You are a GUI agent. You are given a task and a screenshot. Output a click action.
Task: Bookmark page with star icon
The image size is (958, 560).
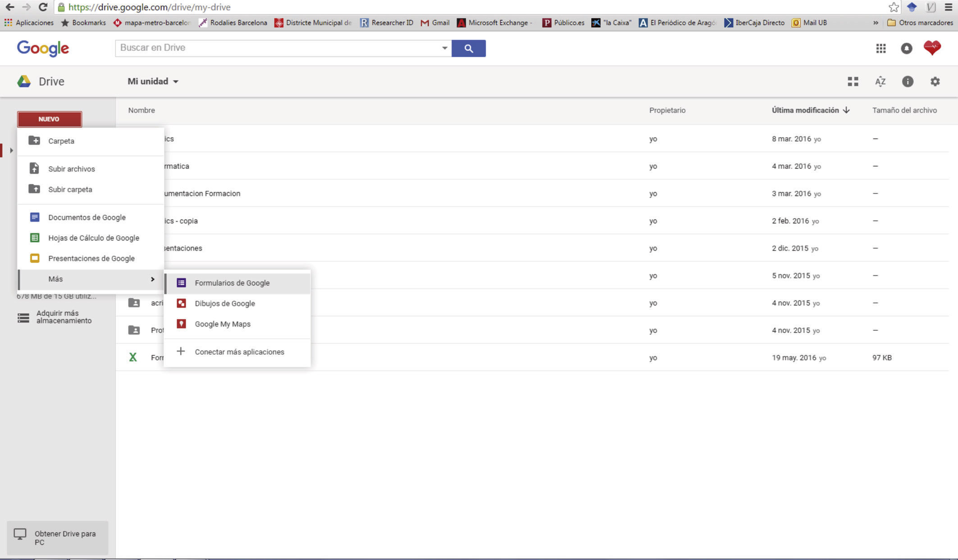(x=894, y=7)
